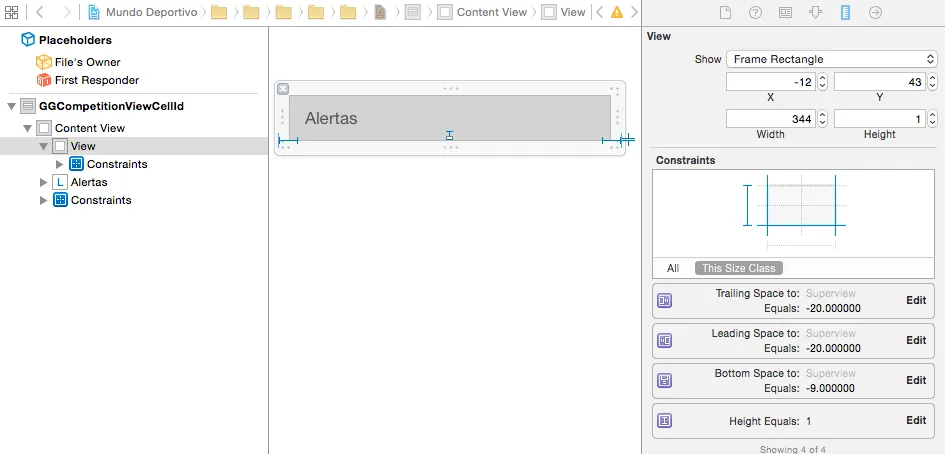
Task: Click the X position field
Action: (770, 82)
